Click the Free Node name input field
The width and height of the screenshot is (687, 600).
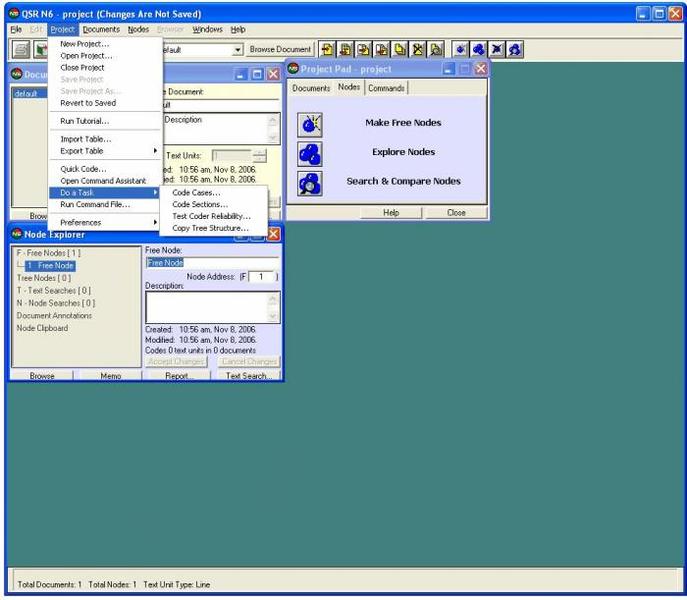(x=212, y=263)
